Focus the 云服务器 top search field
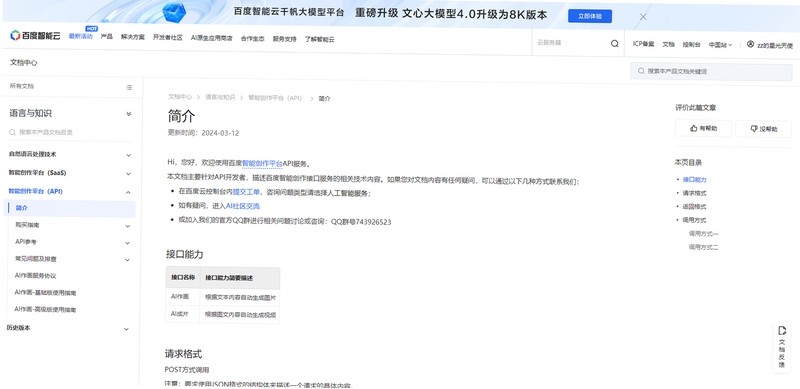The image size is (800, 389). tap(571, 43)
